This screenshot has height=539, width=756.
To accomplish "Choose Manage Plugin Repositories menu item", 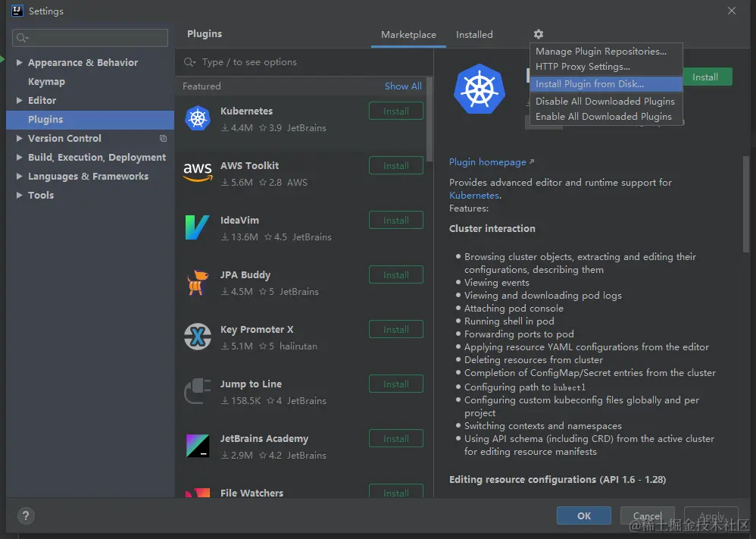I will coord(606,51).
